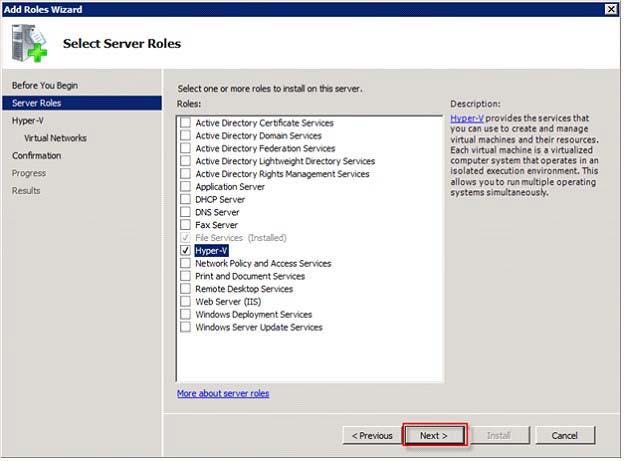Viewport: 625px width, 461px height.
Task: Jump to Virtual Networks step
Action: pos(55,138)
